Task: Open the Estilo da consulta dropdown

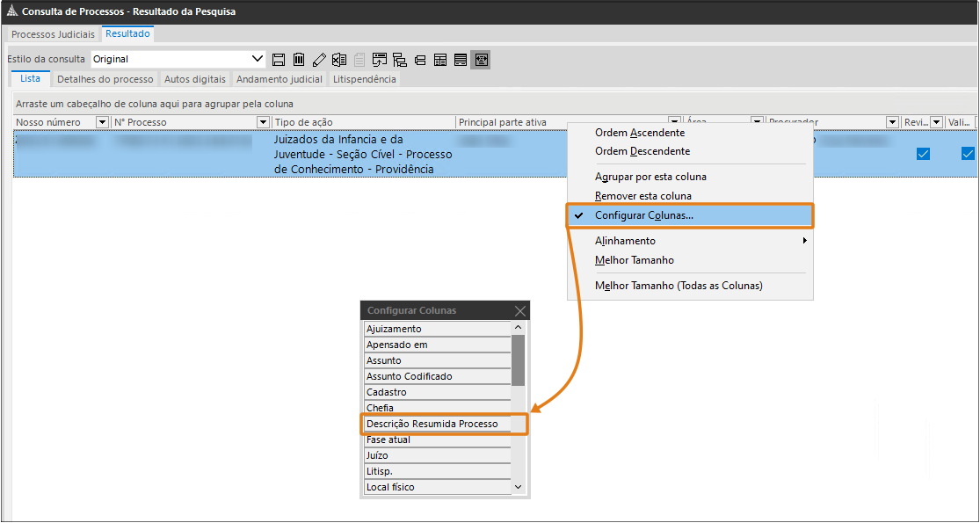Action: click(x=258, y=59)
